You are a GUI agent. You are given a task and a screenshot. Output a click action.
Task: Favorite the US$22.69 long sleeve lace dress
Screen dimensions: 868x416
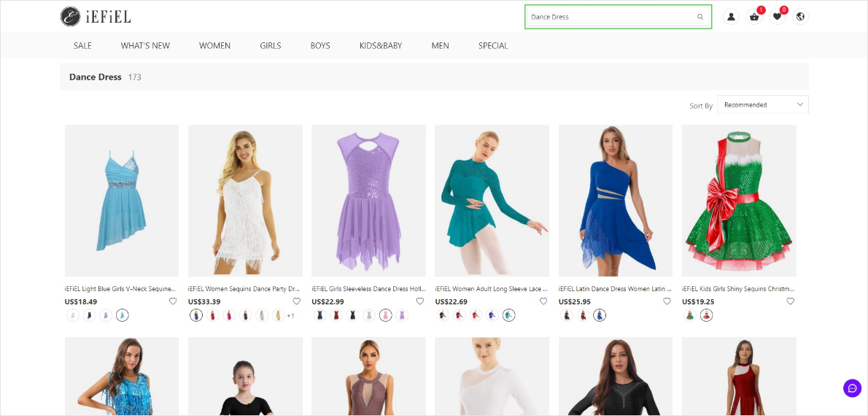pos(543,301)
